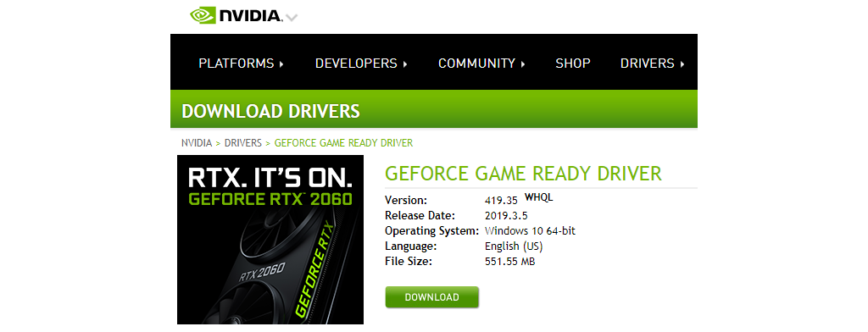Click the Operating System label
Image resolution: width=868 pixels, height=332 pixels.
(x=431, y=230)
